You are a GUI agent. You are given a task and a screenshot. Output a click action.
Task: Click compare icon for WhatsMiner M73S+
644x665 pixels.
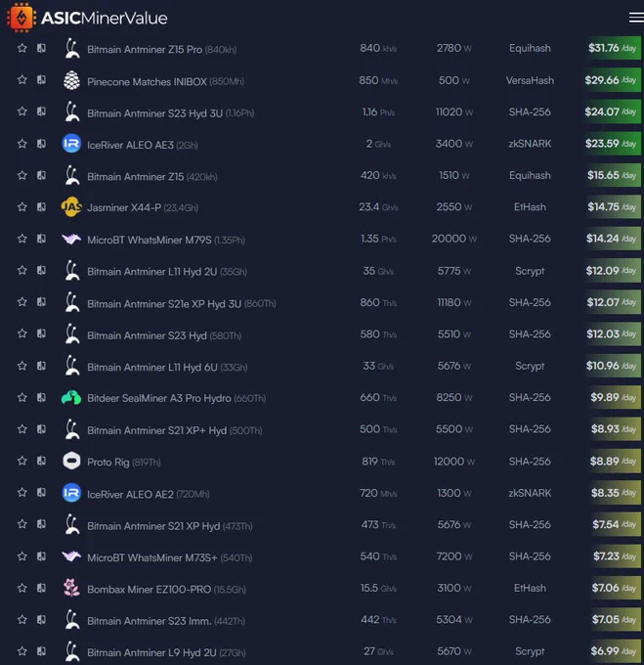41,556
